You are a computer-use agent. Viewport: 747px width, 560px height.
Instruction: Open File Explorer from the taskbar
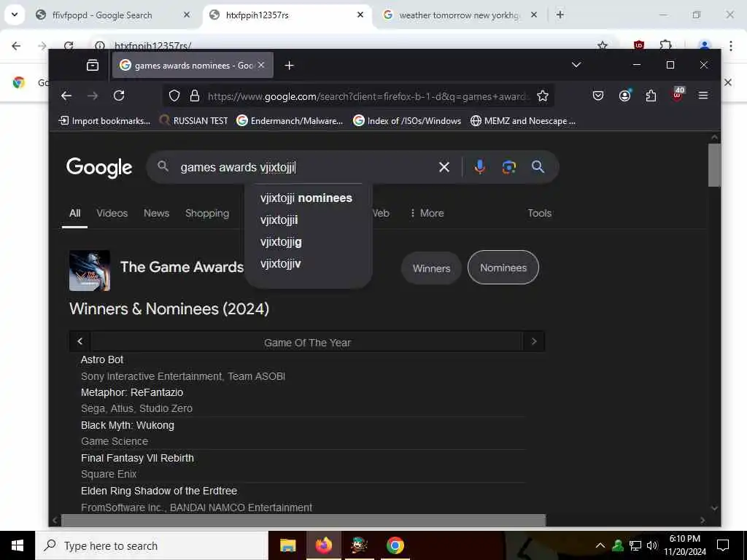click(x=287, y=545)
